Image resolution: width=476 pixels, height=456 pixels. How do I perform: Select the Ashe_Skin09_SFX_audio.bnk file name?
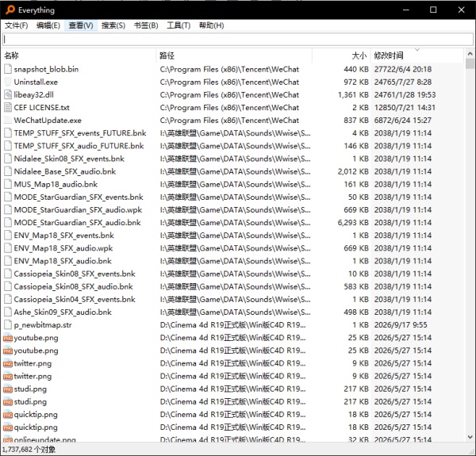[x=63, y=312]
